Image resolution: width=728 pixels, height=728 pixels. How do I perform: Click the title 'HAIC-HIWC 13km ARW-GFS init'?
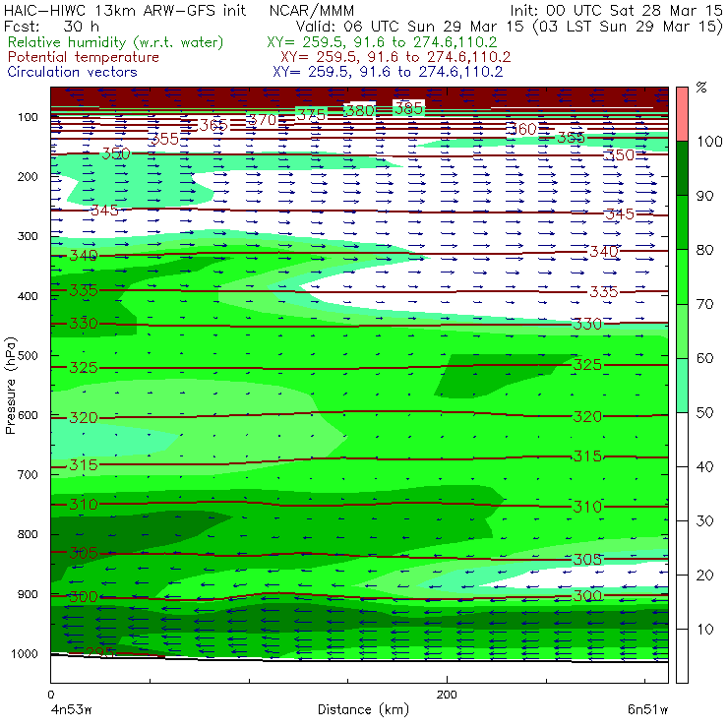pos(125,10)
